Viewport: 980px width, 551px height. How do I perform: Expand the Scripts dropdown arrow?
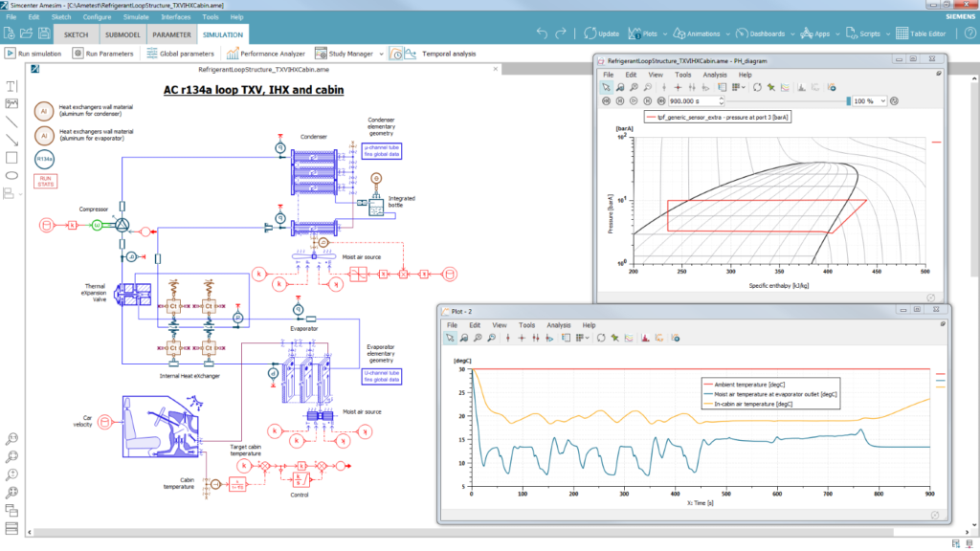[887, 33]
